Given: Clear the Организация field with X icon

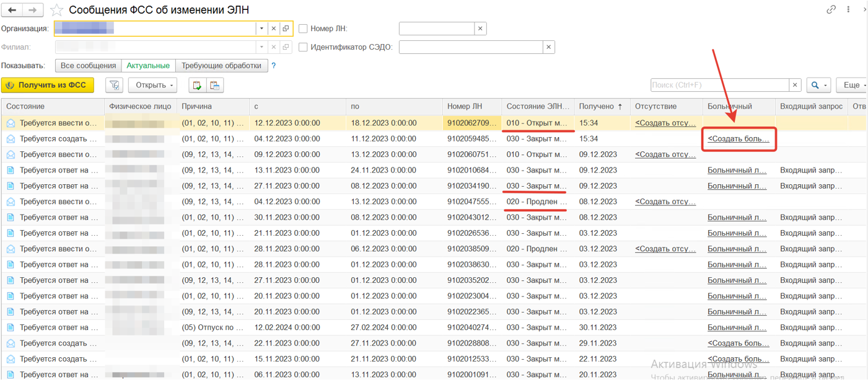Looking at the screenshot, I should pos(273,29).
